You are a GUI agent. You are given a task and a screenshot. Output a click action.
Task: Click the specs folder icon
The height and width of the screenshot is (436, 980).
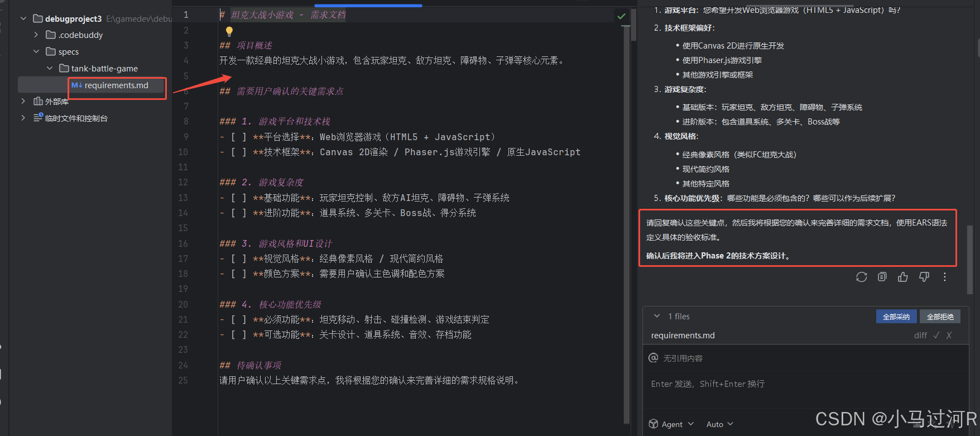coord(51,51)
